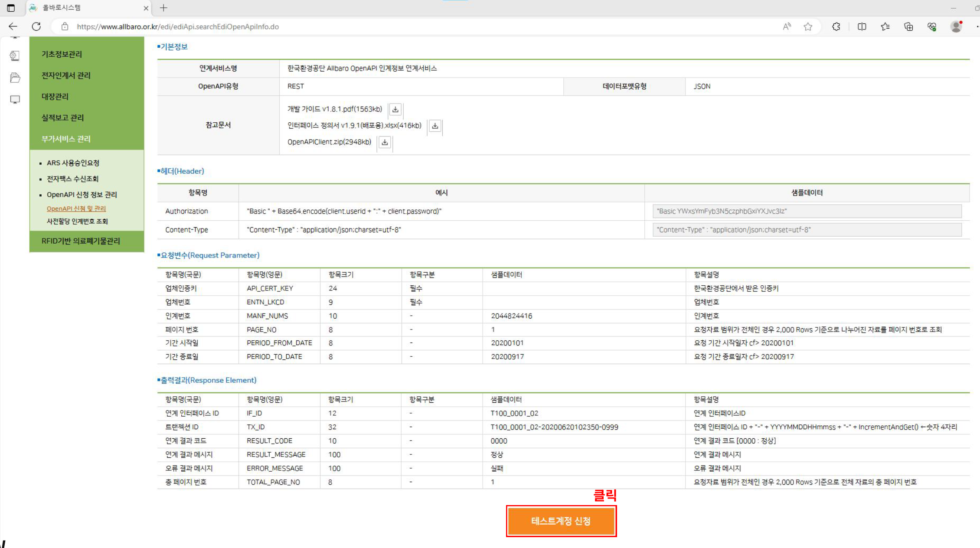Open the read aloud icon in address bar
The height and width of the screenshot is (548, 980).
click(x=787, y=27)
